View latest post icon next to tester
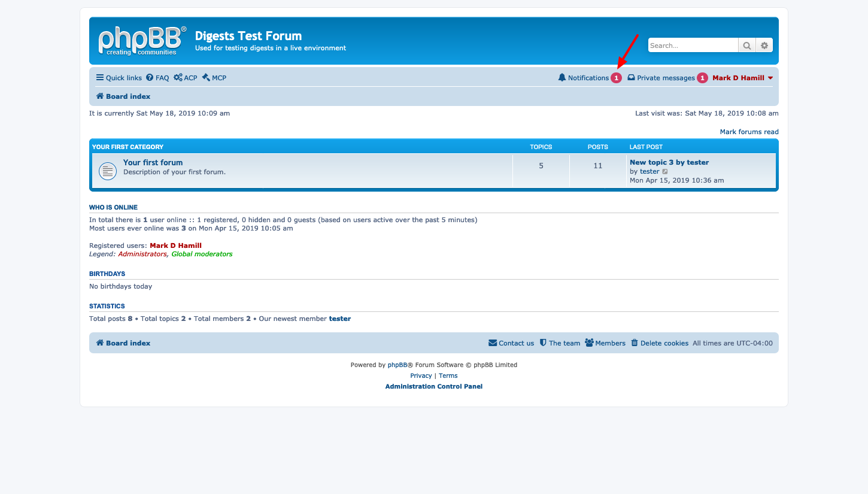Screen dimensions: 868x494 coord(665,172)
